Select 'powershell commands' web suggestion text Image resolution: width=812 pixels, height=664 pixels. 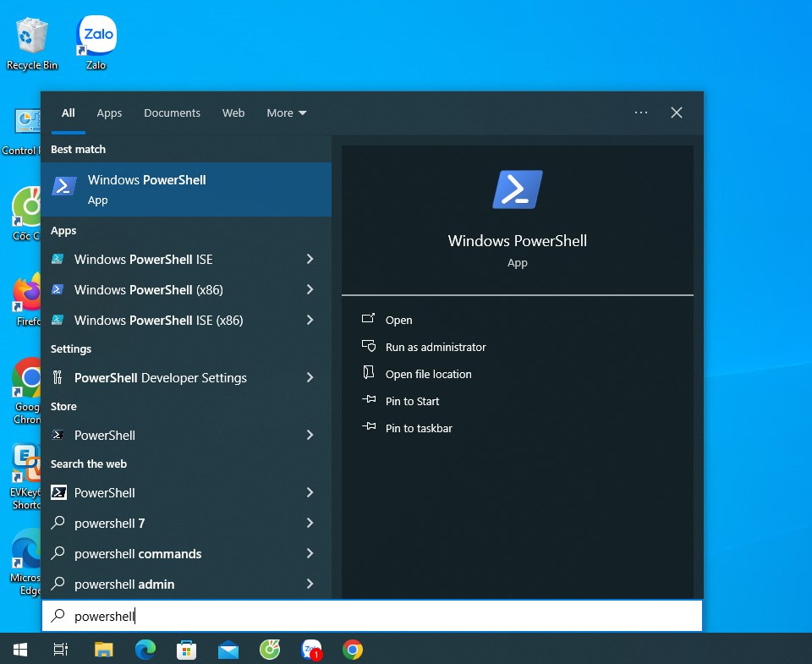138,554
